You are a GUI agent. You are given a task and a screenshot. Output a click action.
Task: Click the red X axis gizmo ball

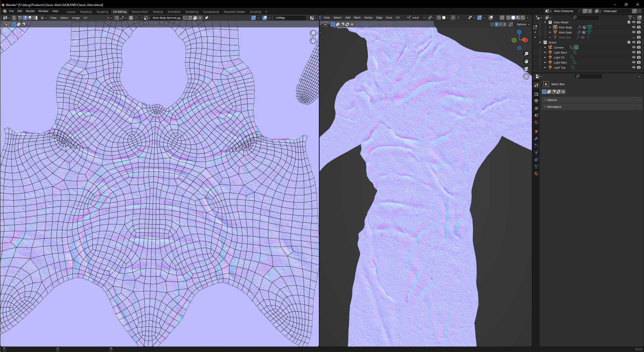coord(525,40)
